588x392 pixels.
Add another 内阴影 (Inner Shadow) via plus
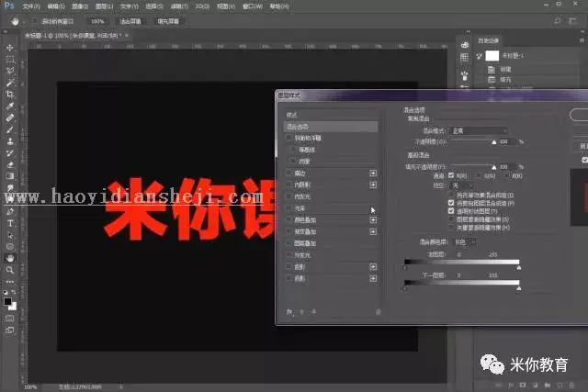pos(373,185)
